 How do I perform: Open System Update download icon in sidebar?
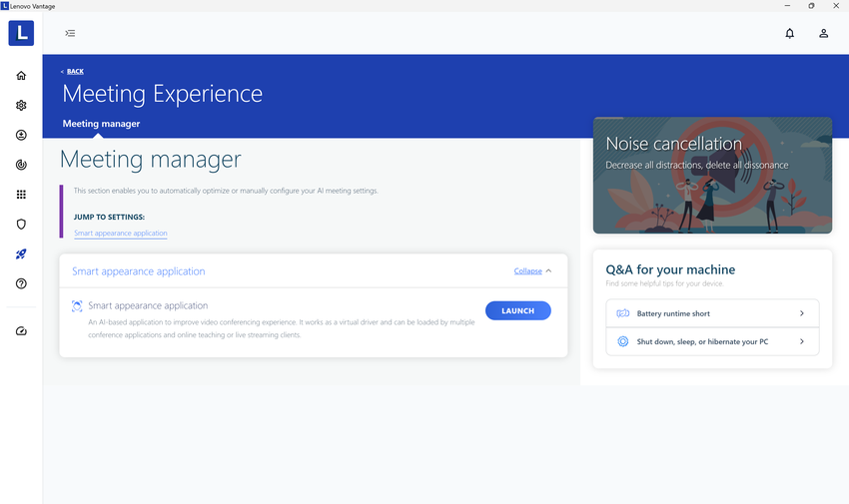pyautogui.click(x=21, y=135)
